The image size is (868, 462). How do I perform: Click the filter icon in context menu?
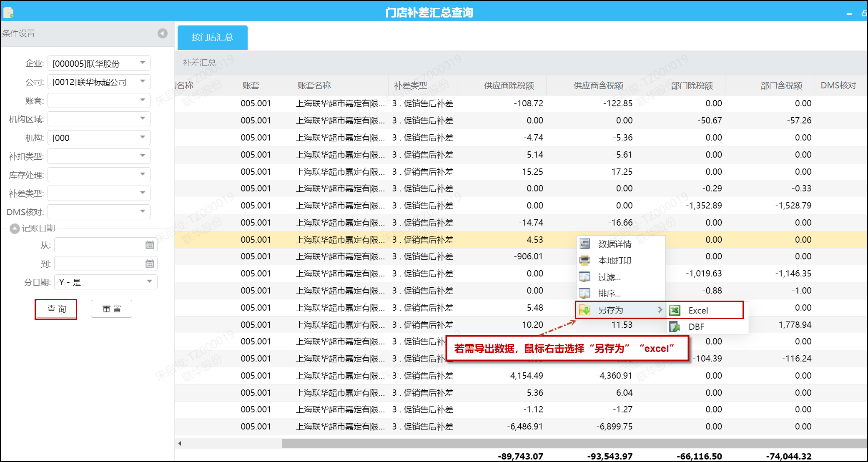(x=585, y=277)
